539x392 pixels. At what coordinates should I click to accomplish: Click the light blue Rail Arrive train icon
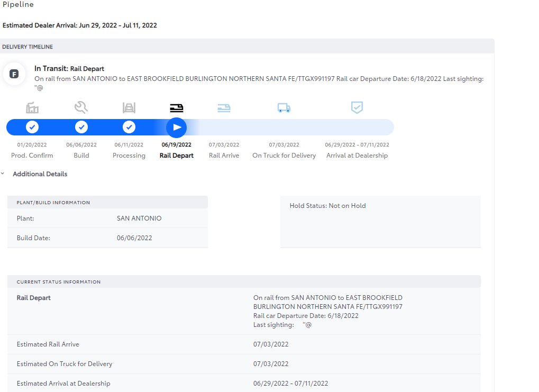coord(224,108)
